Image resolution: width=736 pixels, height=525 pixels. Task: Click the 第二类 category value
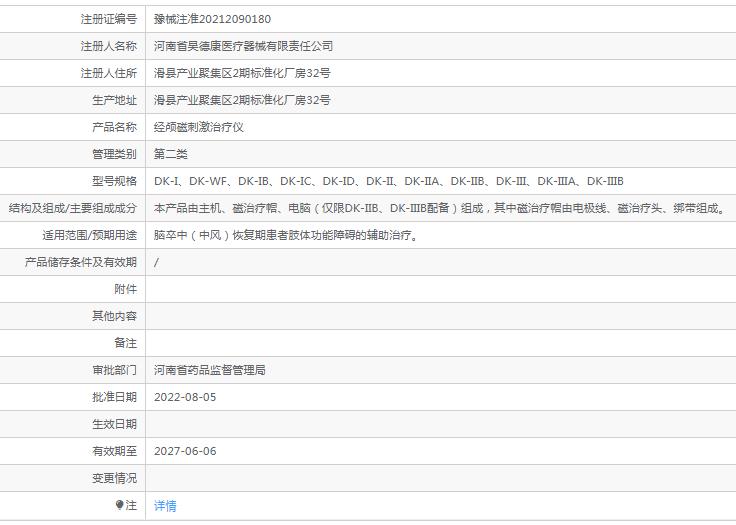[x=171, y=154]
